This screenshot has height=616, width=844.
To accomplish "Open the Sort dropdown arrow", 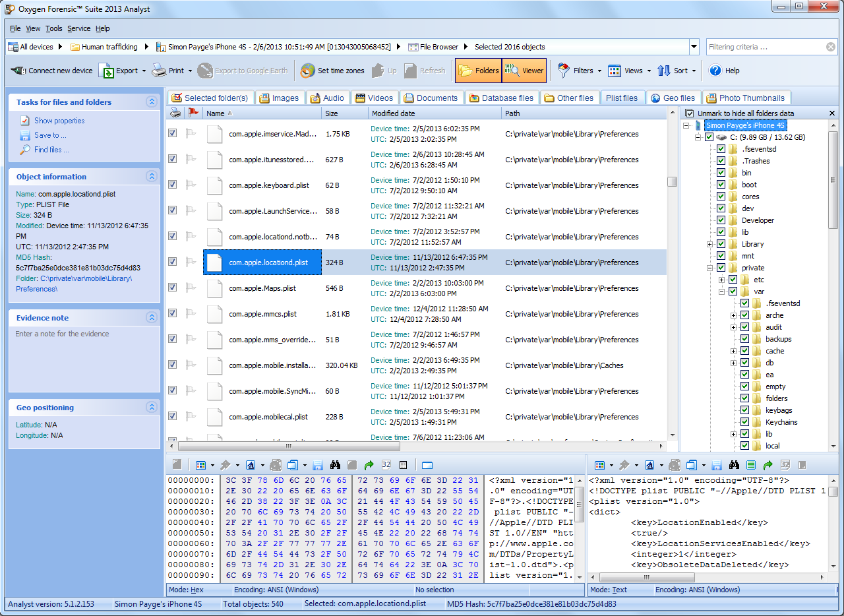I will [x=694, y=71].
